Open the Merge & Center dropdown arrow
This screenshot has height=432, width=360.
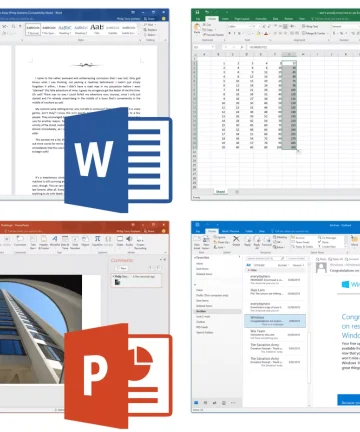(x=327, y=33)
